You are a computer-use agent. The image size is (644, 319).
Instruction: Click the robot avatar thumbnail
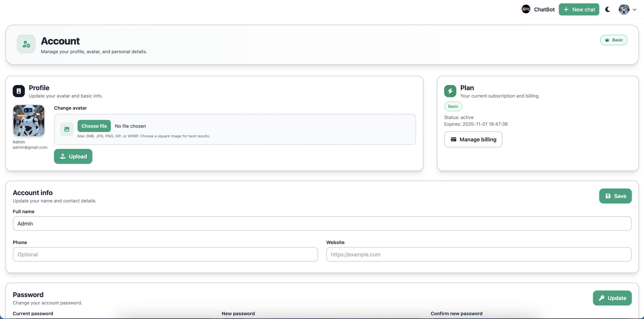tap(29, 120)
